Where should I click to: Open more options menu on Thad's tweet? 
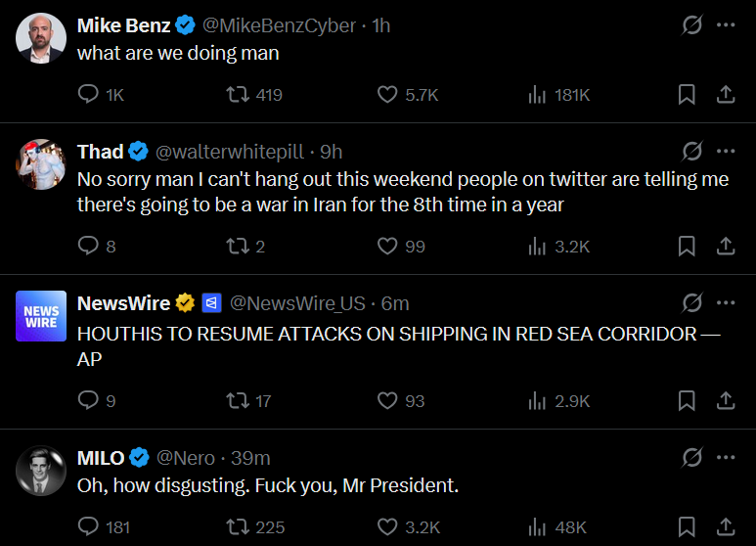point(726,152)
